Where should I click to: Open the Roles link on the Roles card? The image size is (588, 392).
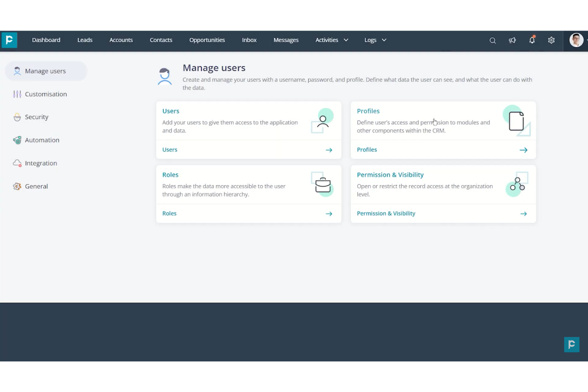click(169, 213)
